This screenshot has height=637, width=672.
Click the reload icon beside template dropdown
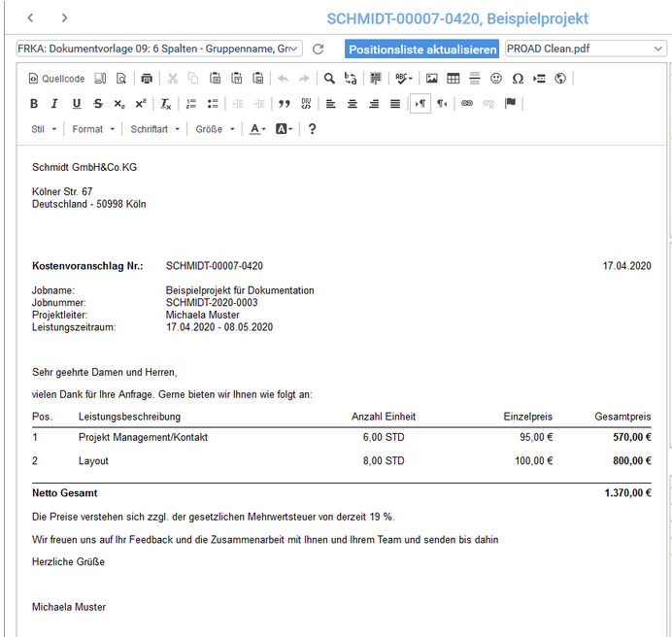point(318,49)
